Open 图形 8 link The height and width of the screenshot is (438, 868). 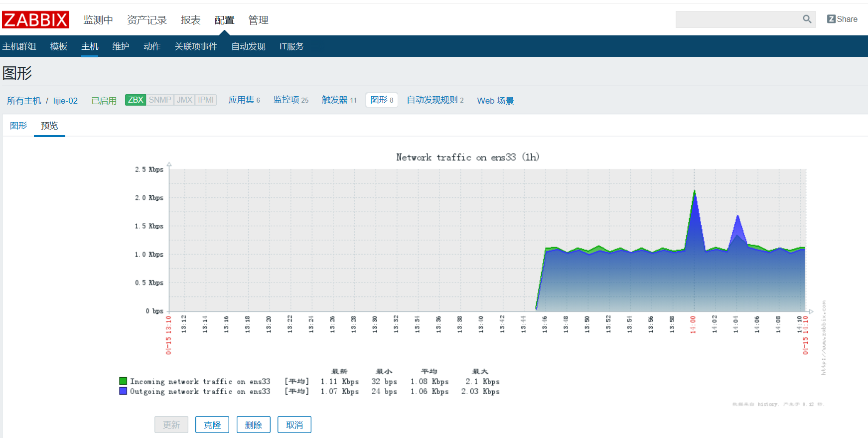point(382,100)
